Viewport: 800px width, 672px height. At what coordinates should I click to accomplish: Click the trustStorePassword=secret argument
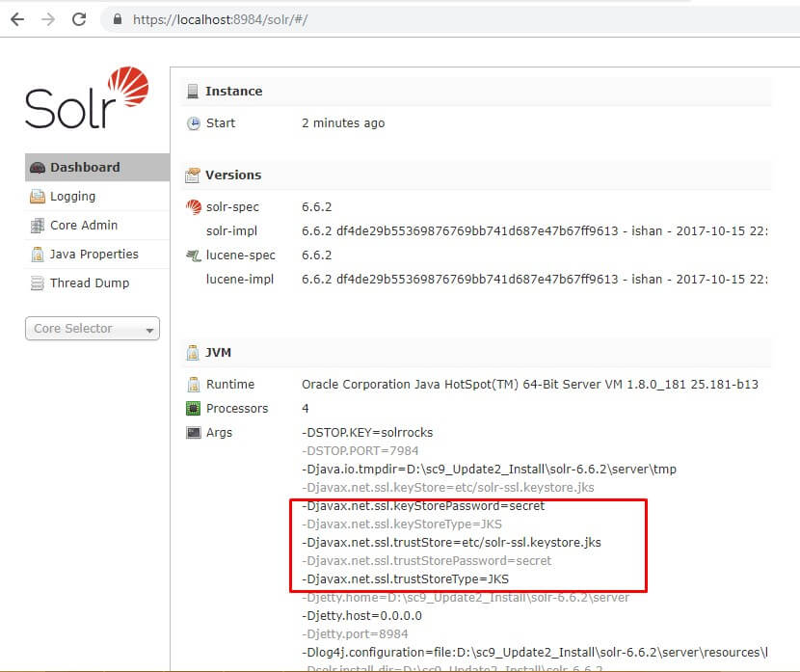427,561
